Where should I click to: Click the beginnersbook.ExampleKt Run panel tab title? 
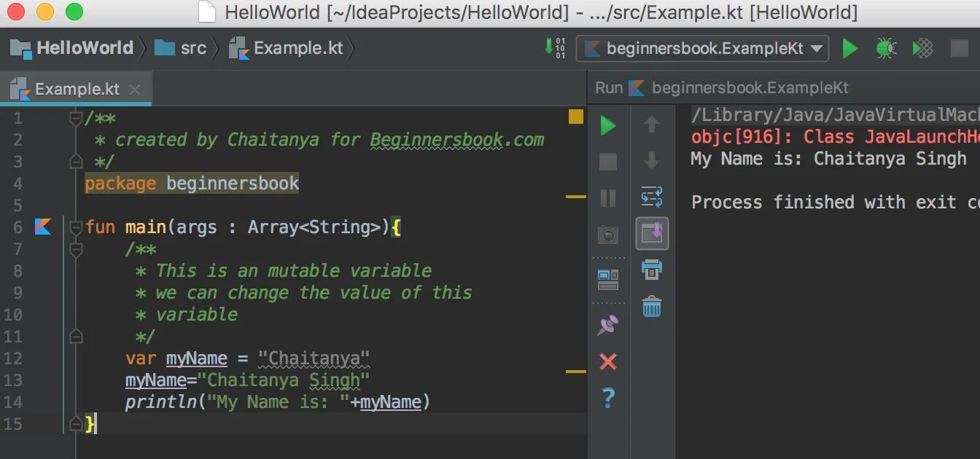point(738,88)
